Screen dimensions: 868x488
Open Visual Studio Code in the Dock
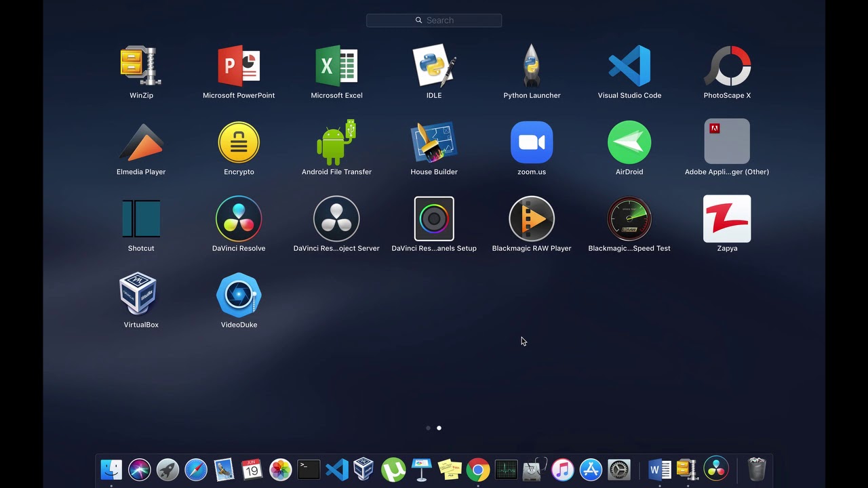pyautogui.click(x=337, y=470)
